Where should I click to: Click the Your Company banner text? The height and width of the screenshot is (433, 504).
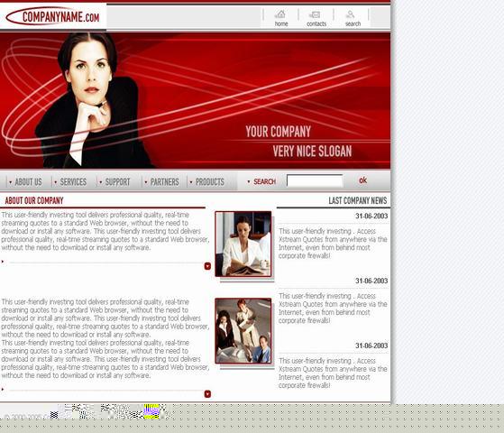[279, 132]
